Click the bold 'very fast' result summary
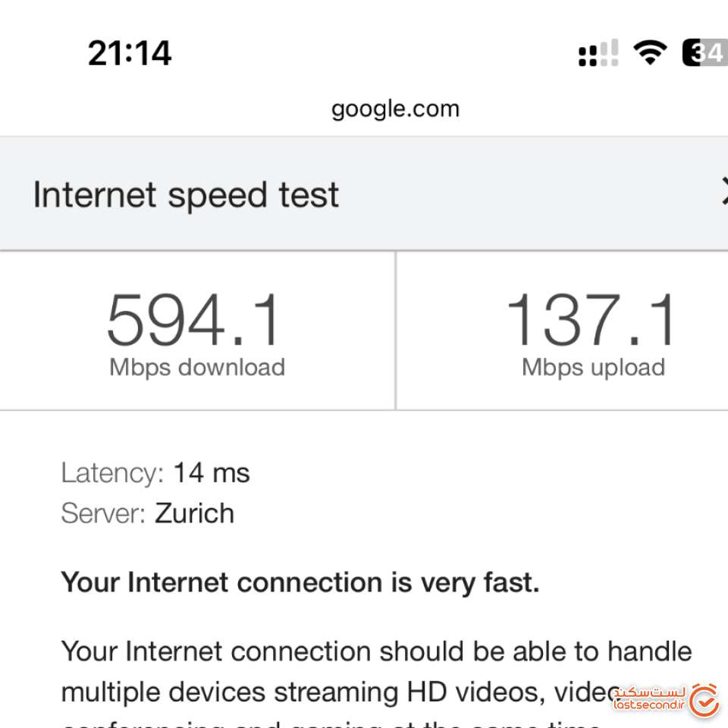The width and height of the screenshot is (728, 728). [x=300, y=582]
